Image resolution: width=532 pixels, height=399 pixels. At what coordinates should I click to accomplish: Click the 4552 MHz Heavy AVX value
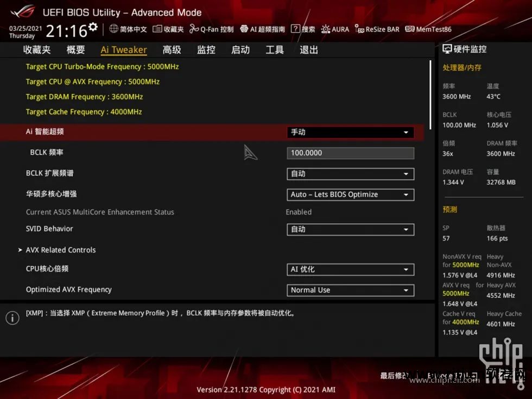[x=501, y=295]
